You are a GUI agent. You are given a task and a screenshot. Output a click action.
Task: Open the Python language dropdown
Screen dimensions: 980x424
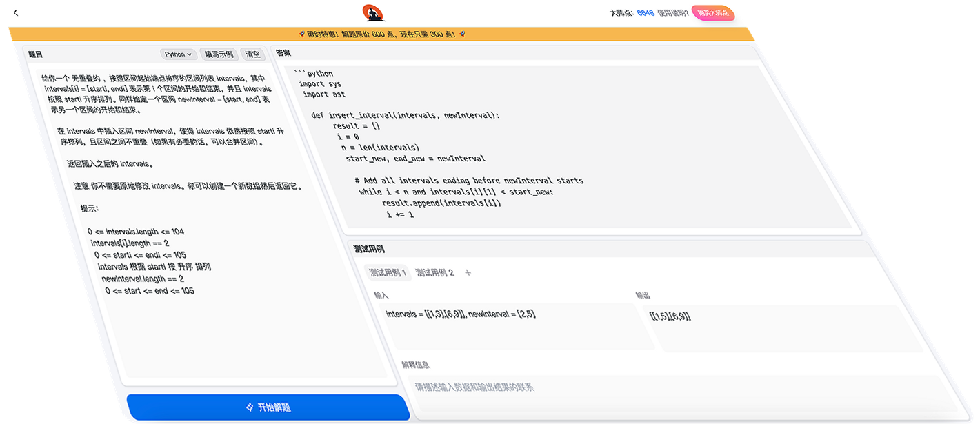click(179, 54)
